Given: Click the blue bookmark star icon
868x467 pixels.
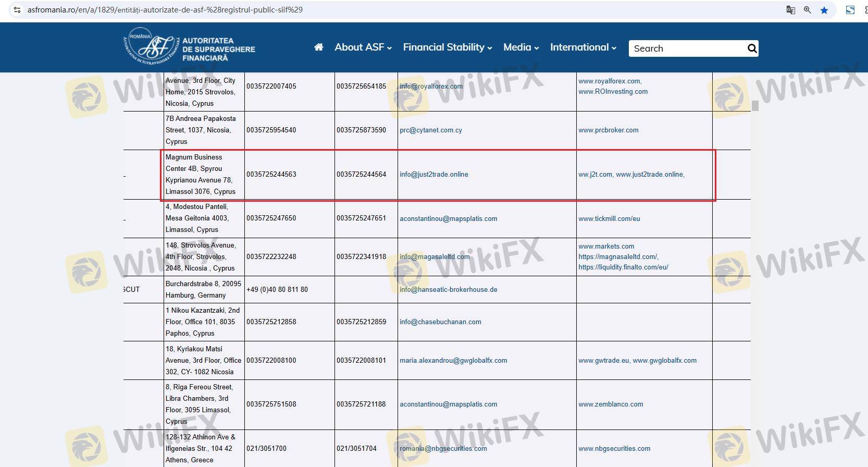Looking at the screenshot, I should coord(824,10).
